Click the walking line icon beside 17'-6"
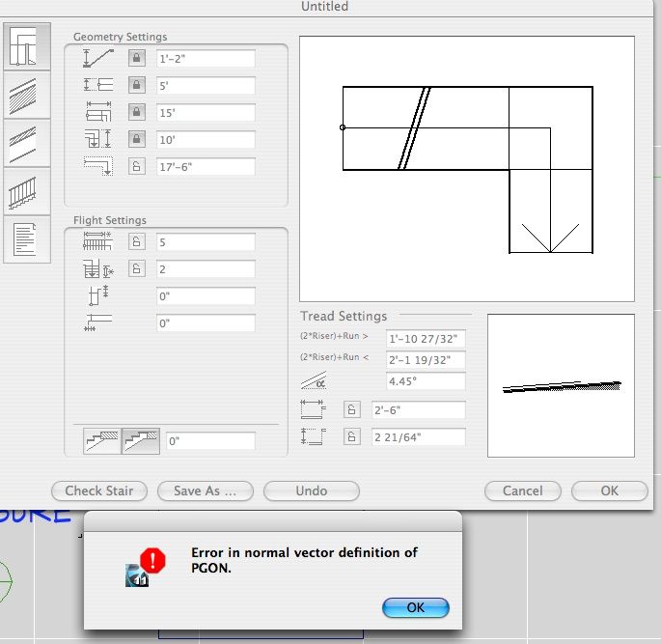The width and height of the screenshot is (661, 644). [x=98, y=166]
